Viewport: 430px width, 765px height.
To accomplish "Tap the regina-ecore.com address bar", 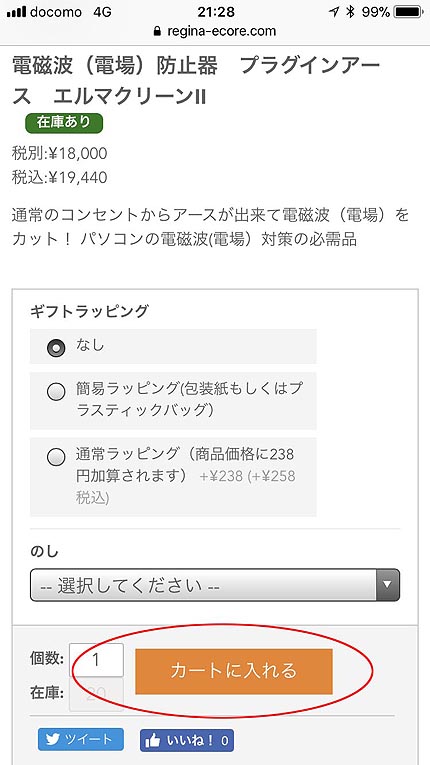I will click(215, 31).
